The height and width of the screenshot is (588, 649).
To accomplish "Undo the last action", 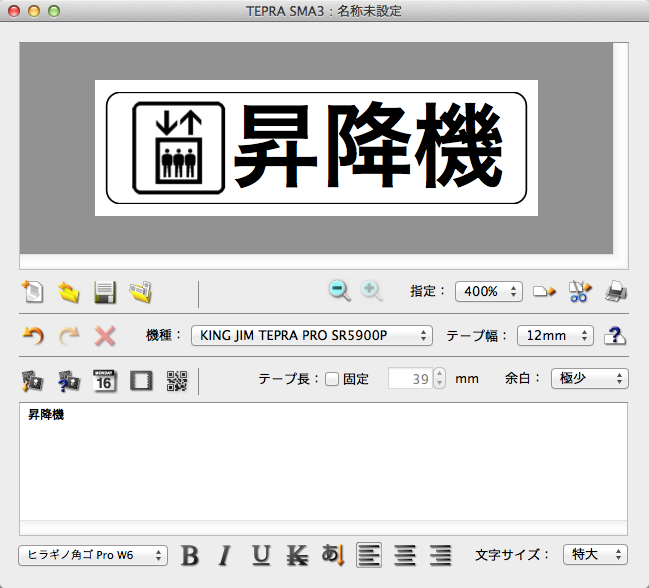I will (x=33, y=335).
